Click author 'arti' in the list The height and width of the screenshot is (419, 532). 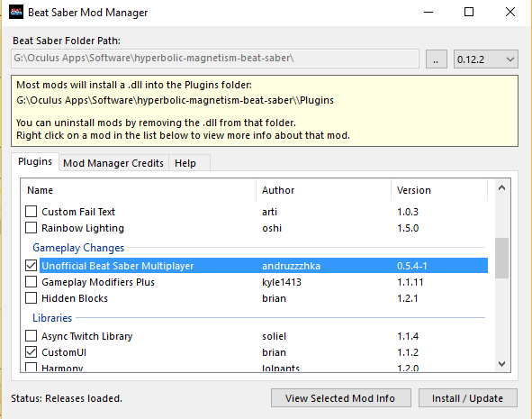tap(269, 212)
